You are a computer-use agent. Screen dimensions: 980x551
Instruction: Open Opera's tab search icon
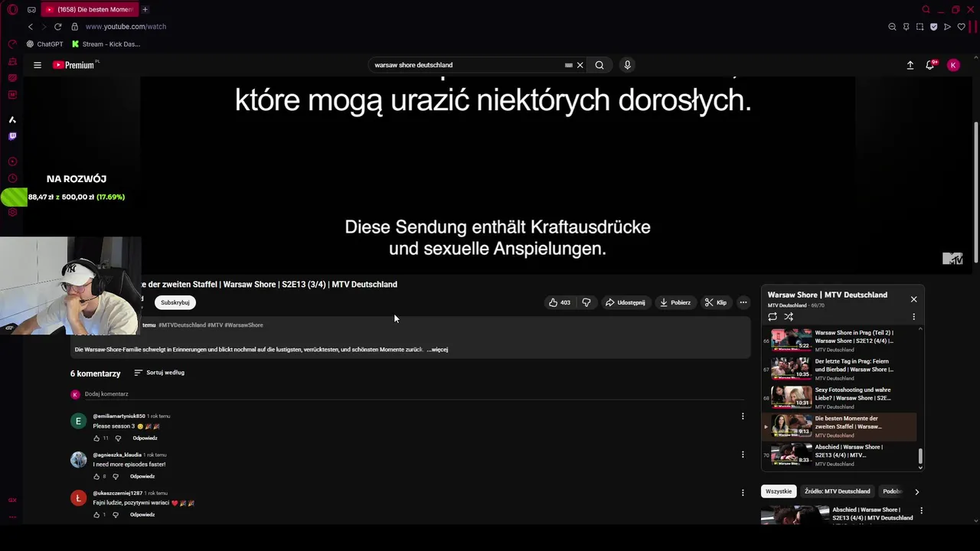pyautogui.click(x=926, y=9)
